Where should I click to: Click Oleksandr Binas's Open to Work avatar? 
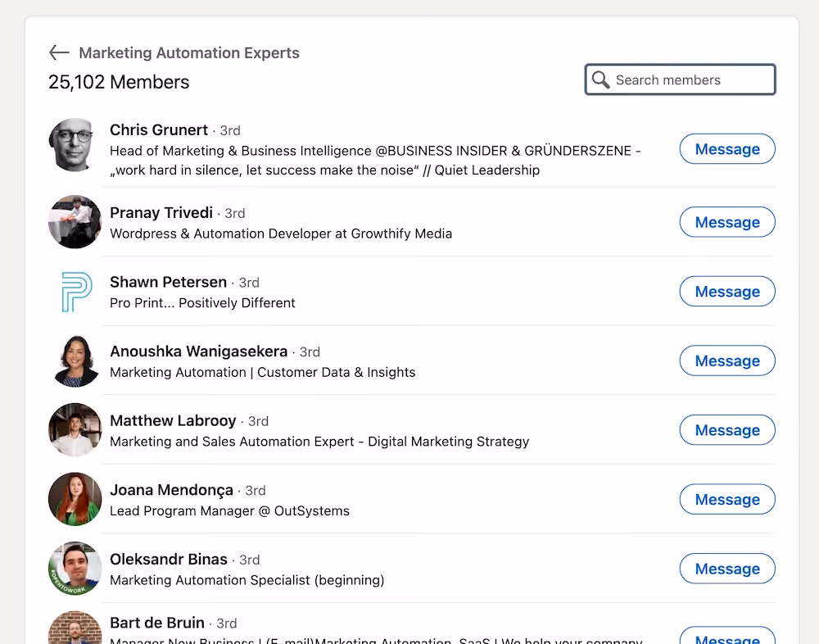pyautogui.click(x=75, y=568)
